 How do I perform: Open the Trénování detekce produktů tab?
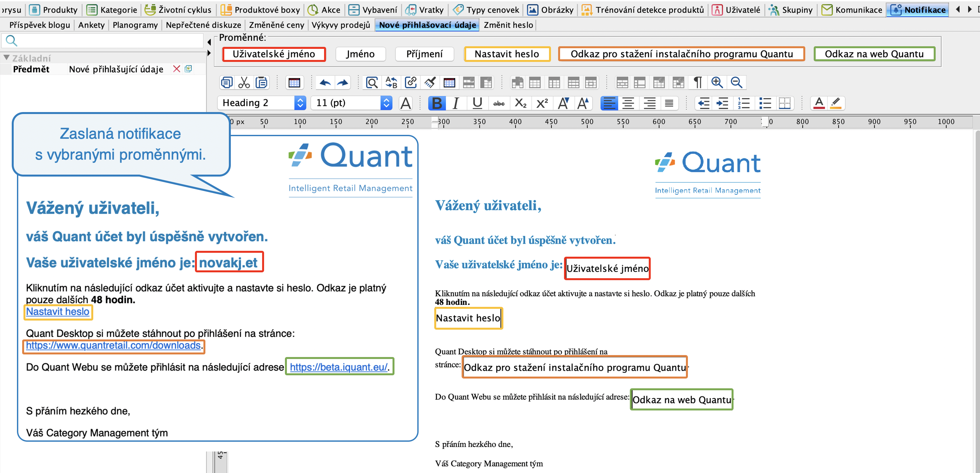(x=643, y=9)
